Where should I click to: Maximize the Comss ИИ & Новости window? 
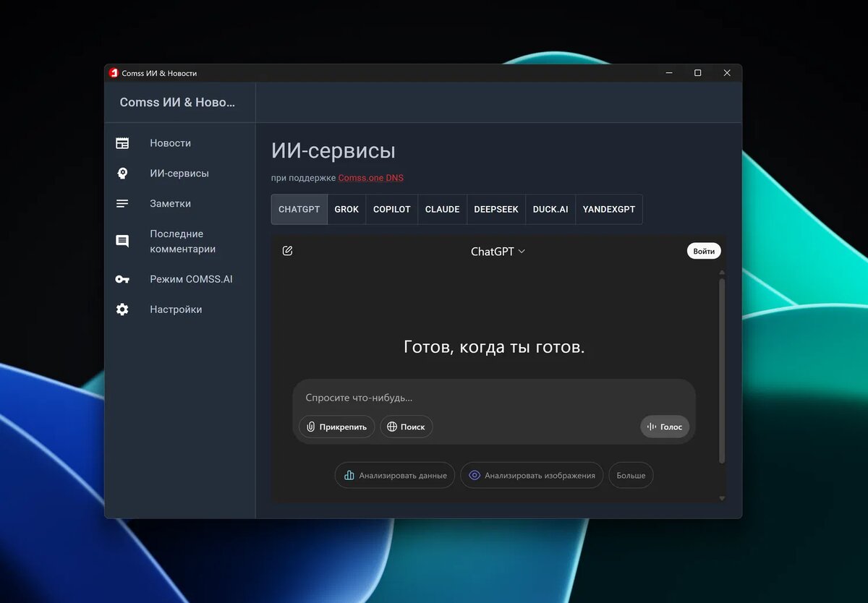click(697, 73)
